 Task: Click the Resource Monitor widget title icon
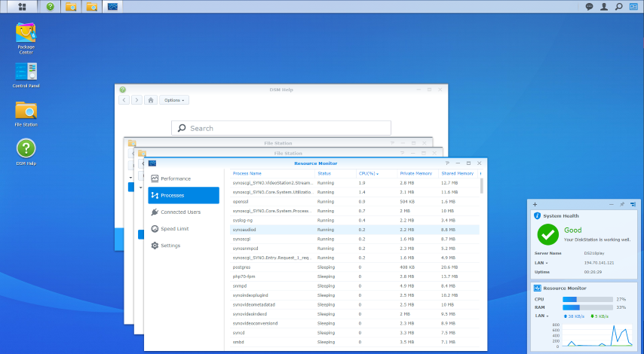(537, 288)
